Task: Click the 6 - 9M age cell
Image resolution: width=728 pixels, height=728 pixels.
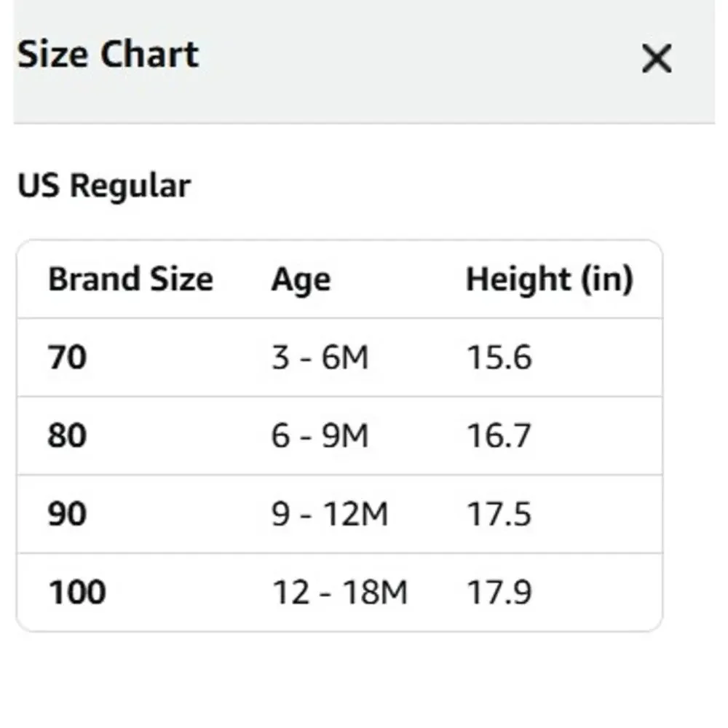Action: point(320,435)
